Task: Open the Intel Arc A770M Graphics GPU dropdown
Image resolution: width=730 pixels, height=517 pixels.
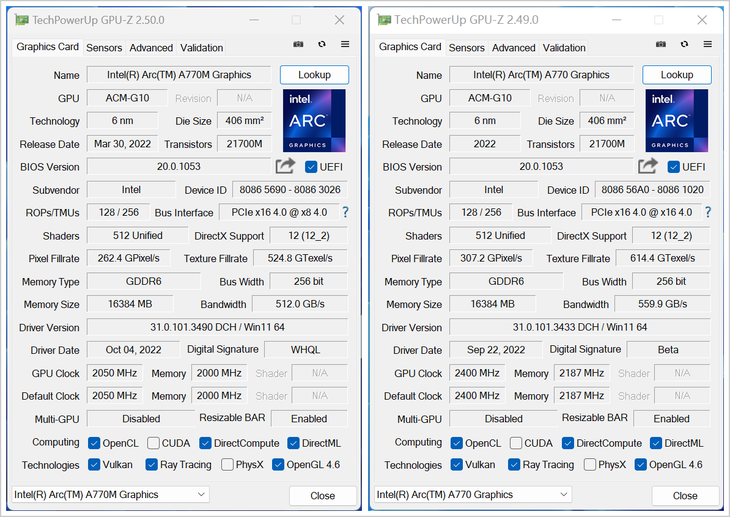Action: (x=110, y=495)
